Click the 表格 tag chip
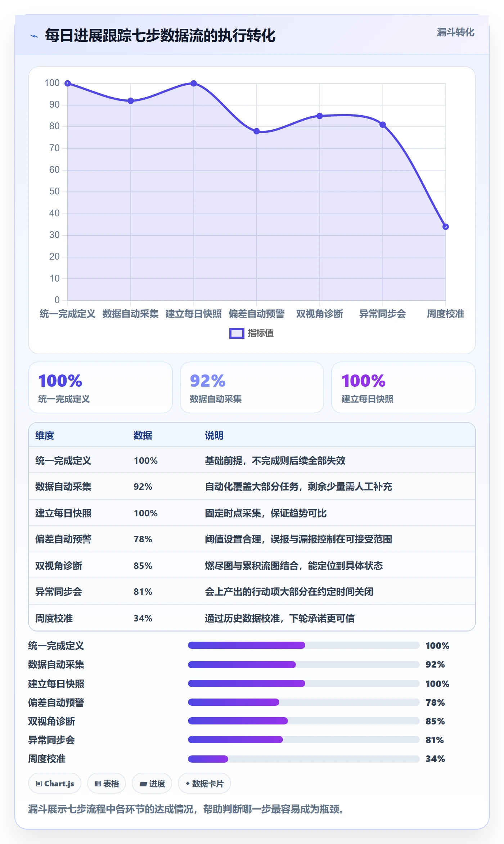504x844 pixels. pyautogui.click(x=107, y=784)
